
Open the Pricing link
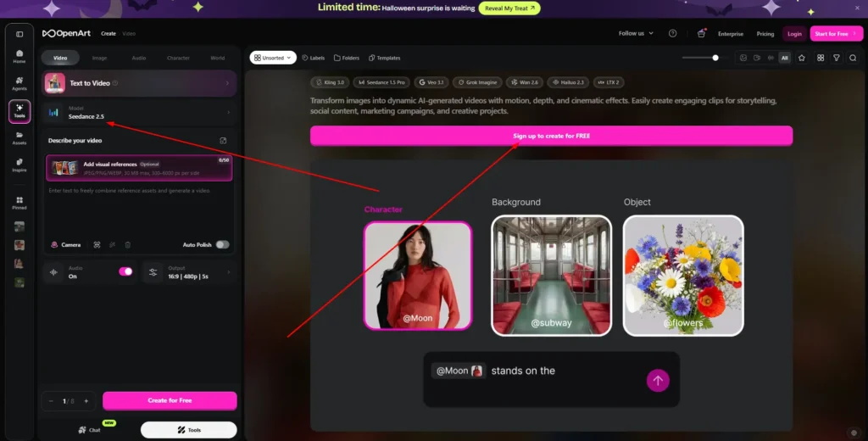[x=765, y=34]
